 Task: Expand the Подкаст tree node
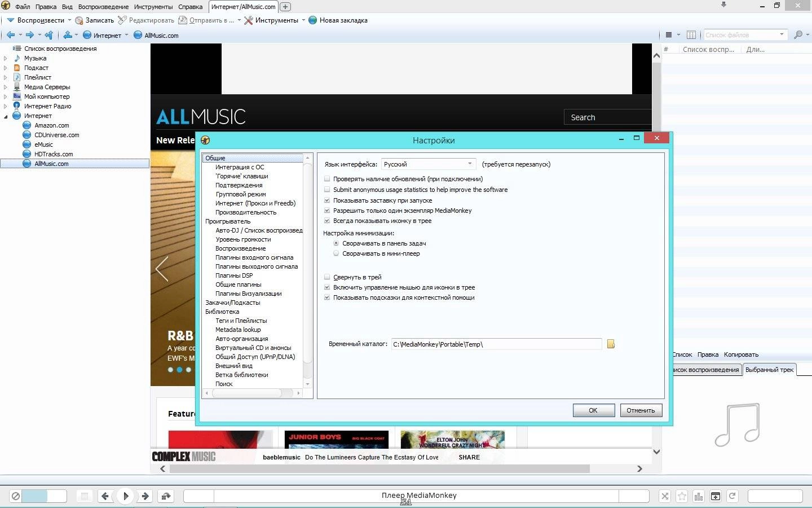6,68
